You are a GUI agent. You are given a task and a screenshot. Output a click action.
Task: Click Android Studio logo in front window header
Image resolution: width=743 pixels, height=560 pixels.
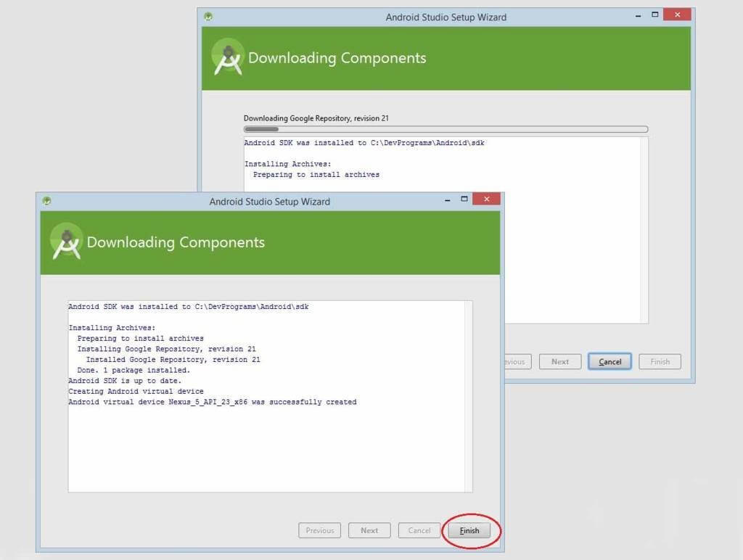point(67,241)
